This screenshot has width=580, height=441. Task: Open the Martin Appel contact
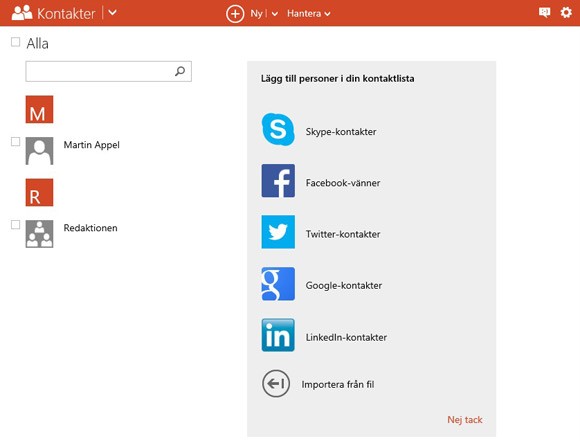tap(91, 145)
